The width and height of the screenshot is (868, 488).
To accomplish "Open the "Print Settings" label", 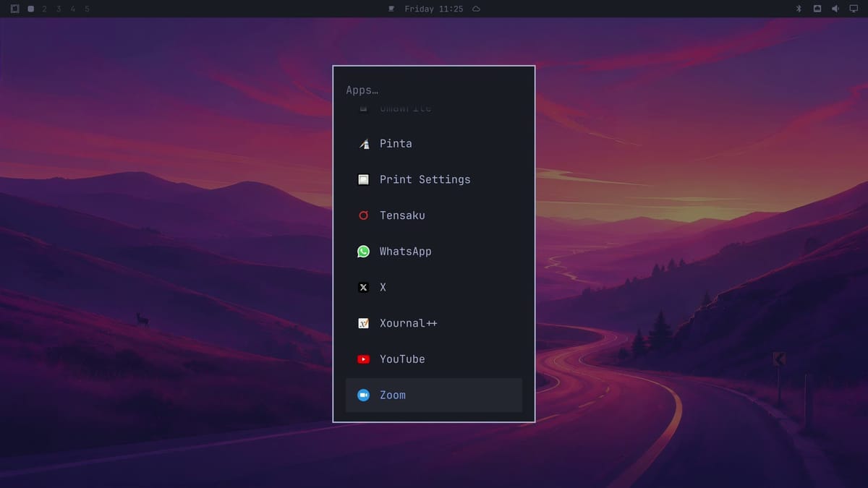I will 425,179.
